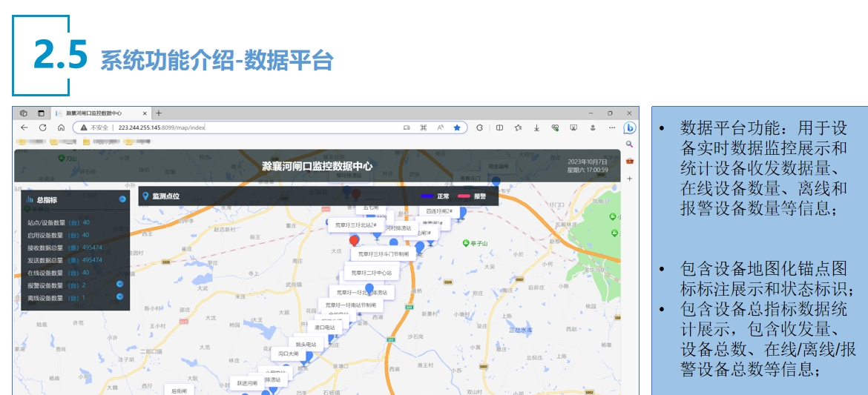
Task: Click the Bing sidebar icon
Action: [629, 127]
